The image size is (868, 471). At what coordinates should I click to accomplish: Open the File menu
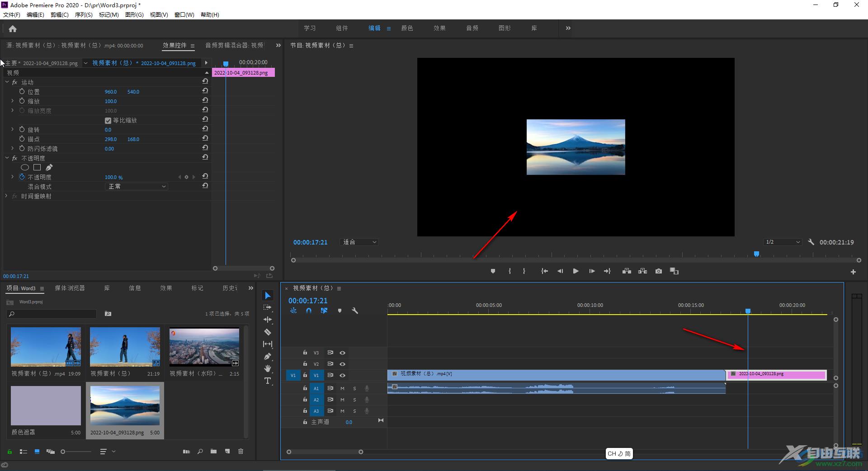pos(12,15)
